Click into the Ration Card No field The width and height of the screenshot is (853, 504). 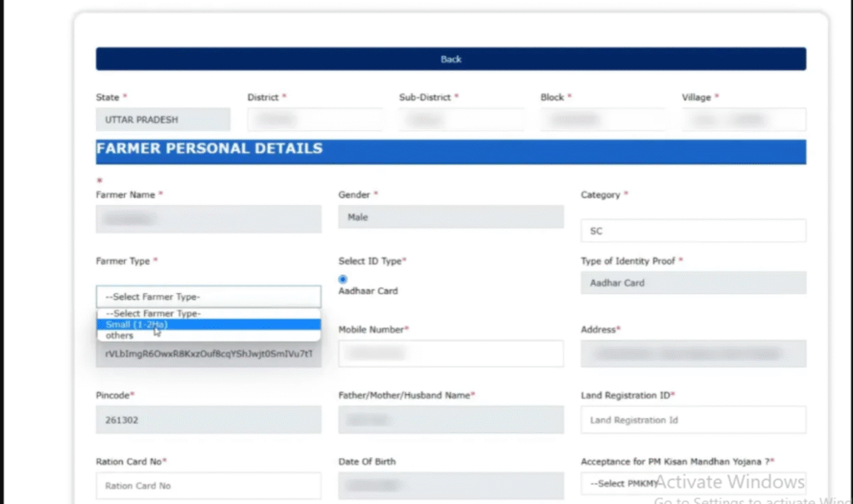coord(208,486)
